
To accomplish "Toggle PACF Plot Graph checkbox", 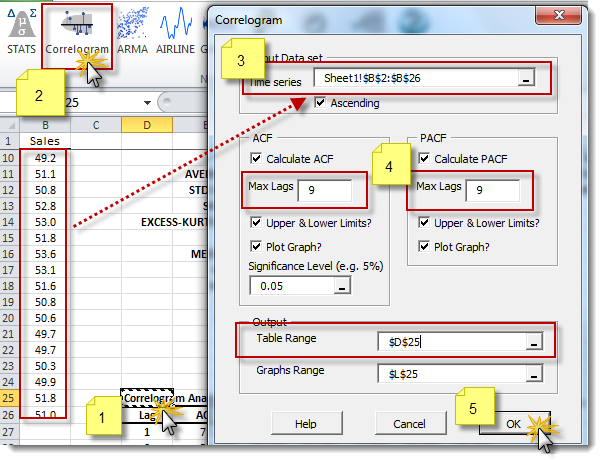I will (x=425, y=246).
